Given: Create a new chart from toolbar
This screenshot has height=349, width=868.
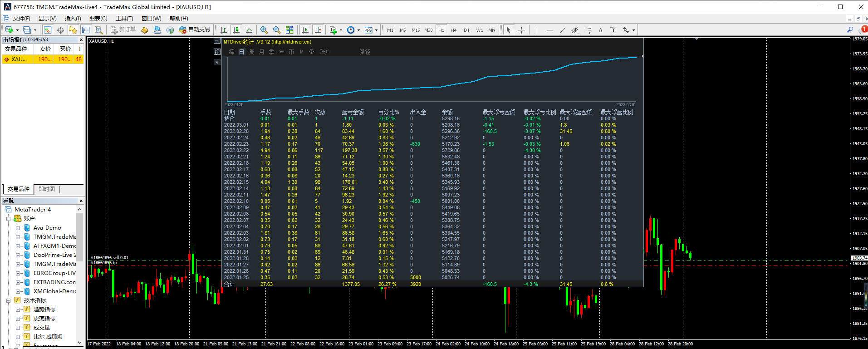Looking at the screenshot, I should (9, 30).
